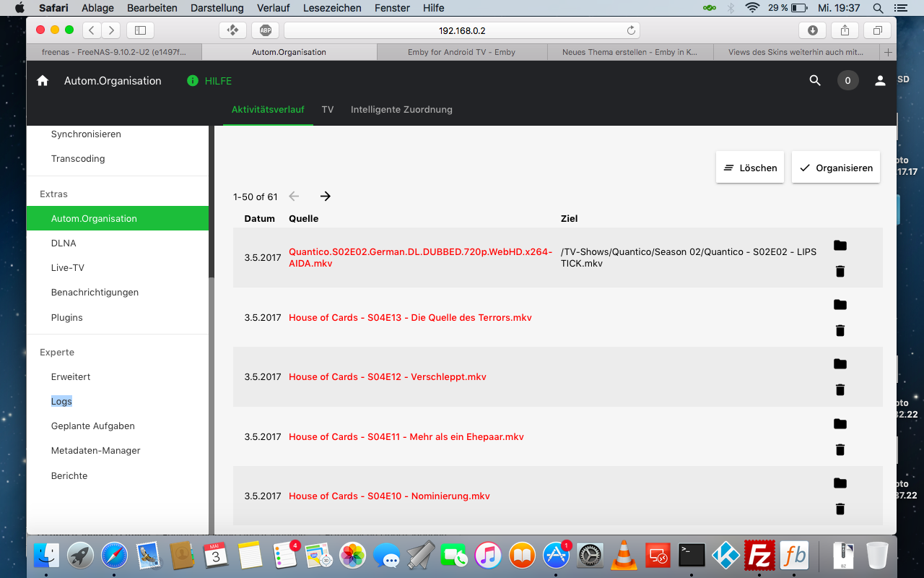
Task: Open Kodi from the Dock
Action: click(726, 555)
